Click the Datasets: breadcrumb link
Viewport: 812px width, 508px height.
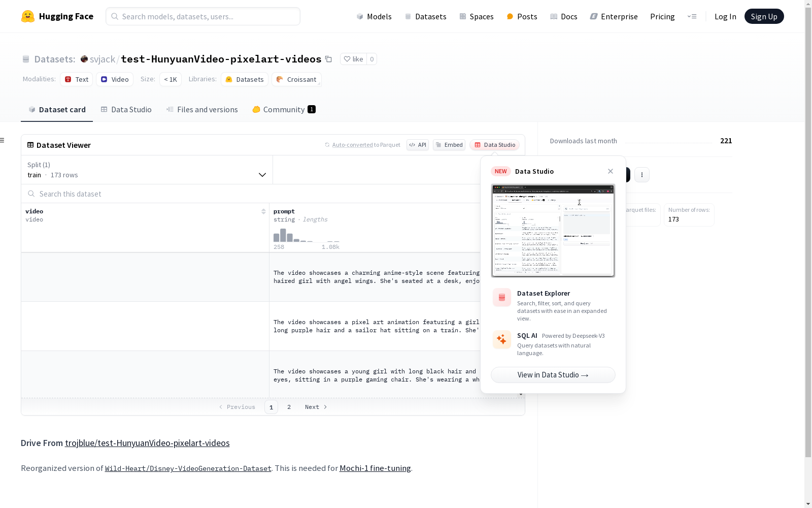(x=54, y=59)
